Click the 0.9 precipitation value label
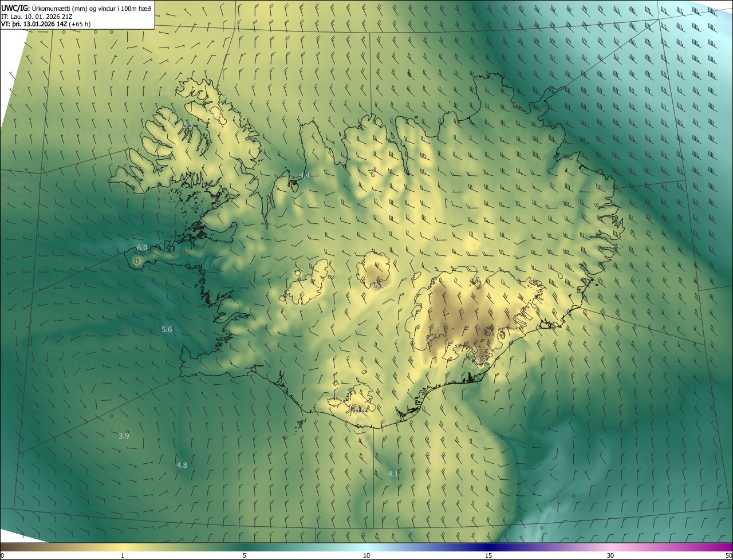 [388, 212]
